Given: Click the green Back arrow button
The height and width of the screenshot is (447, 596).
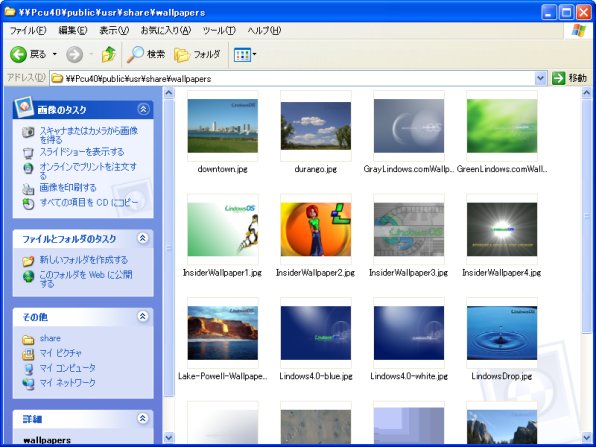Looking at the screenshot, I should point(18,55).
